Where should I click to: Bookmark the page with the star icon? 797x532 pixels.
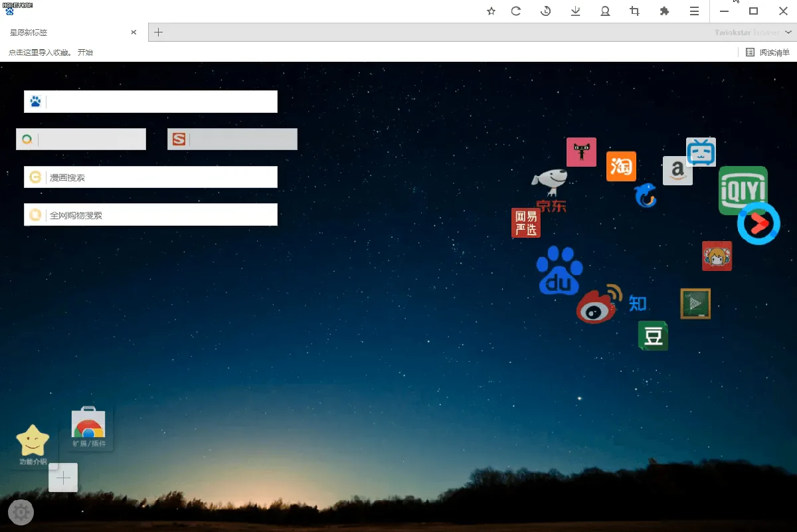coord(491,11)
